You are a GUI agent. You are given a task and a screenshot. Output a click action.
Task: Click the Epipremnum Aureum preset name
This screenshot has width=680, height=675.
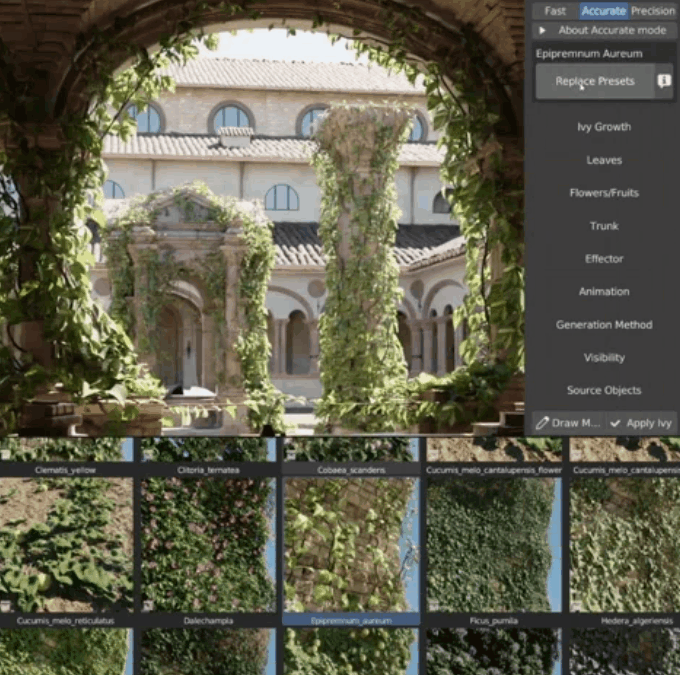[589, 54]
